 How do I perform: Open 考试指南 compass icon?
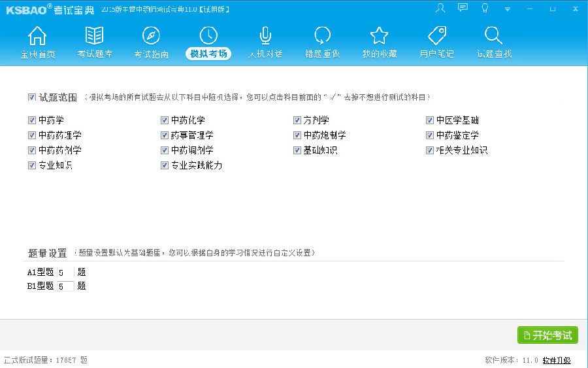pos(151,36)
